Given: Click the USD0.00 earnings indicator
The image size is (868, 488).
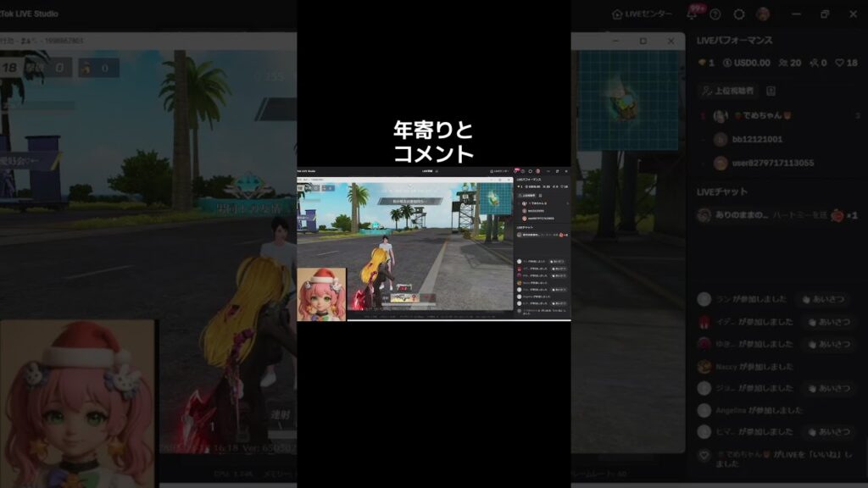Looking at the screenshot, I should (x=746, y=63).
